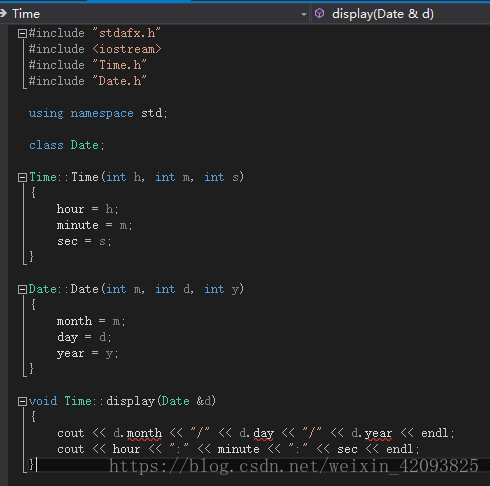Click the underlined 'day' in d.day
Image resolution: width=490 pixels, height=486 pixels.
tap(264, 433)
